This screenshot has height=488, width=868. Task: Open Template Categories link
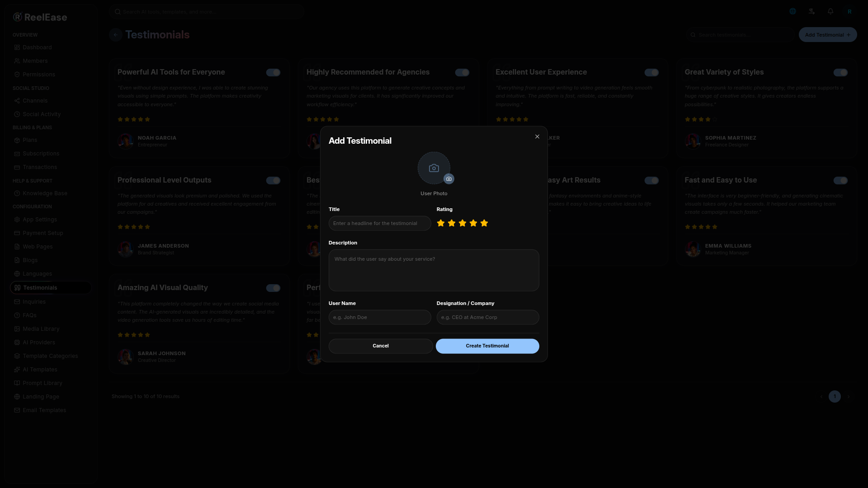[50, 356]
